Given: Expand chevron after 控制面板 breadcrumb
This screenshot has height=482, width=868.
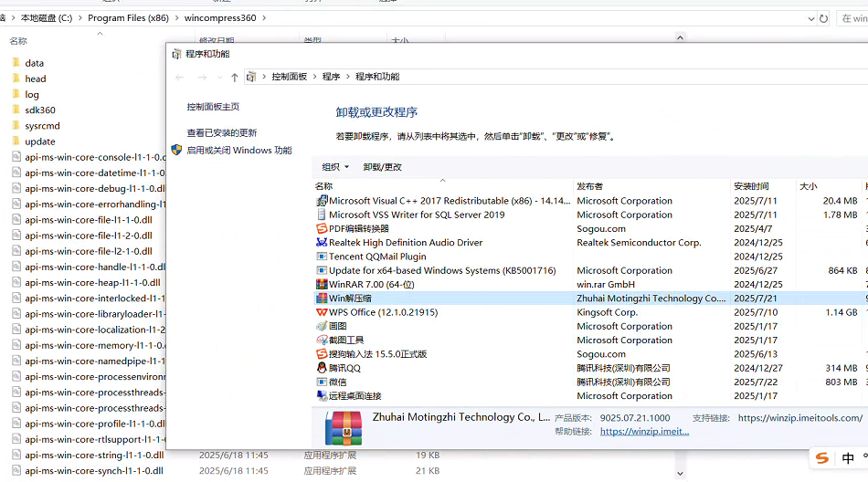Looking at the screenshot, I should click(x=315, y=77).
